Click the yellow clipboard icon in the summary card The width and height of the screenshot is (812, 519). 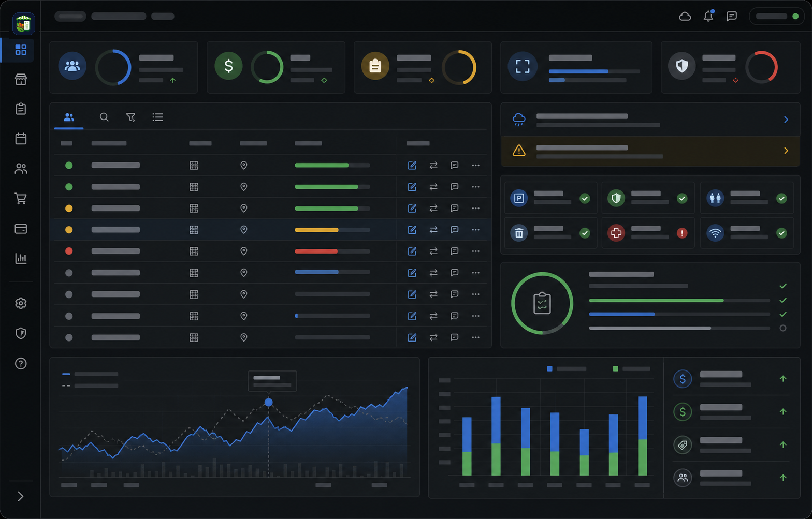pyautogui.click(x=375, y=66)
